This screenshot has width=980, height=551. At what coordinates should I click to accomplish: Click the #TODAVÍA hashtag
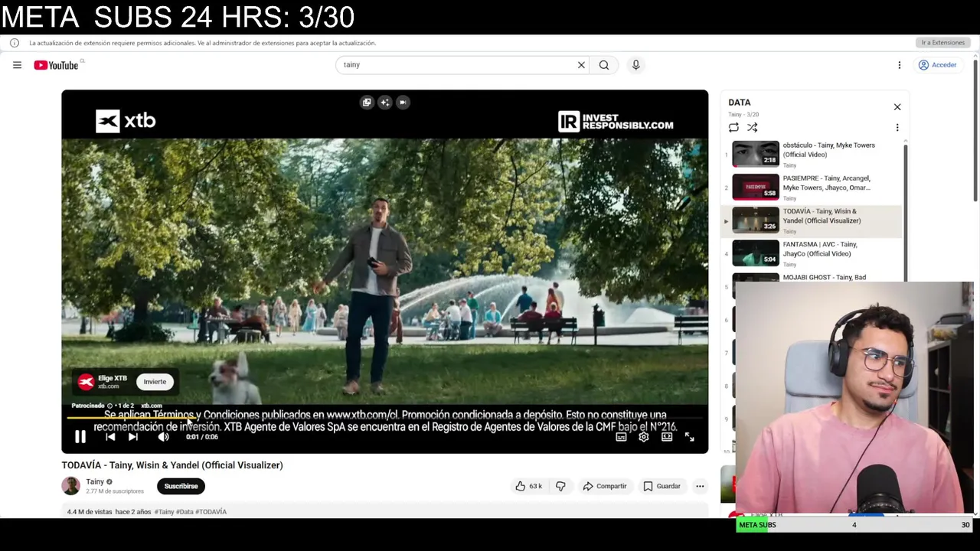tap(211, 512)
